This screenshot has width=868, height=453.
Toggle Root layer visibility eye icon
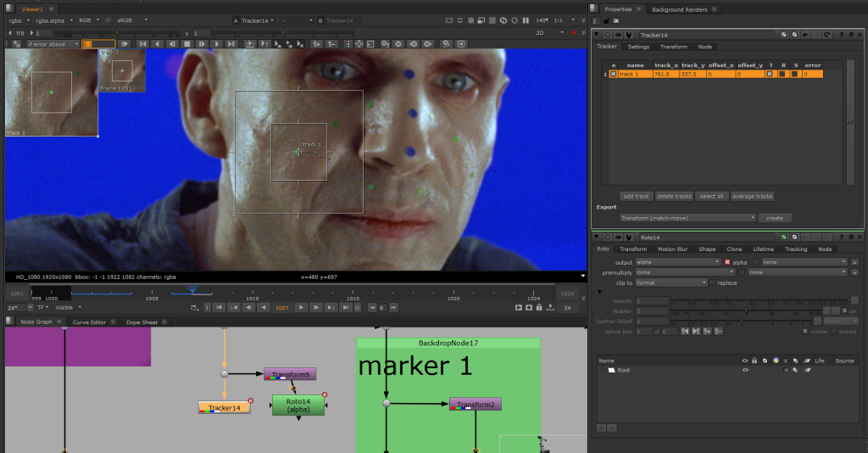(x=745, y=371)
